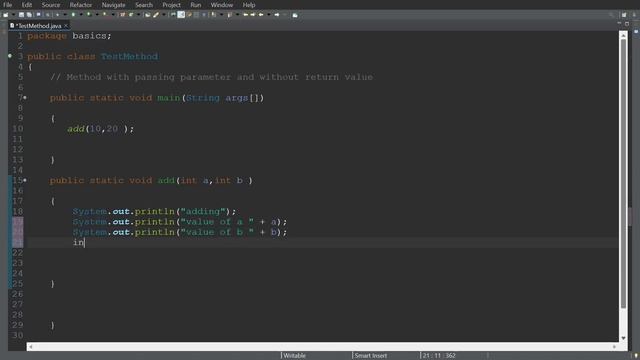
Task: Open the New wizard dropdown arrow
Action: [13, 15]
